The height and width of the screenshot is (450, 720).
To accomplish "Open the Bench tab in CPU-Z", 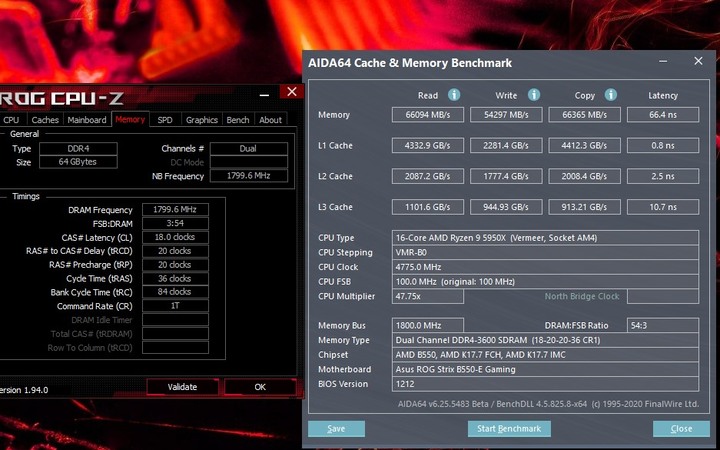I will 238,120.
